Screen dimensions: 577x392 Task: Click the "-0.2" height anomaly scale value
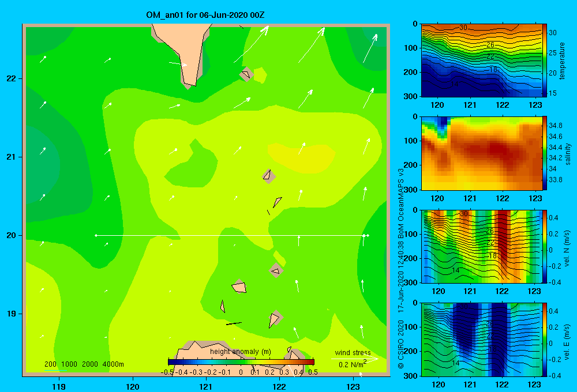click(x=211, y=372)
